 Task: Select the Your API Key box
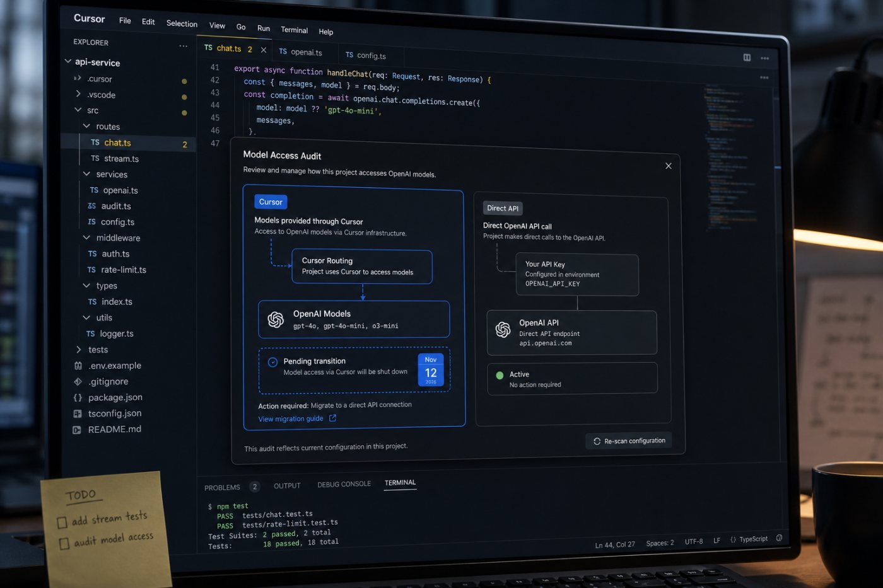(577, 275)
